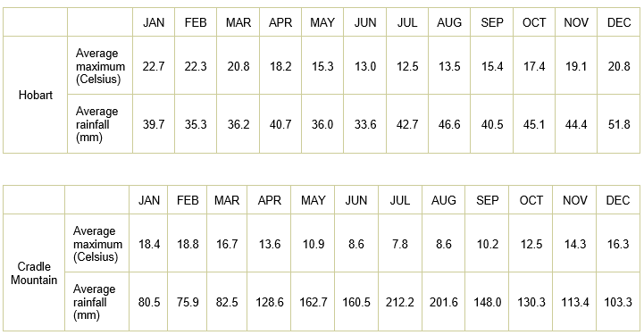Select Cradle Mountain Average maximum (Celsius) label
Image resolution: width=644 pixels, height=335 pixels.
[97, 244]
